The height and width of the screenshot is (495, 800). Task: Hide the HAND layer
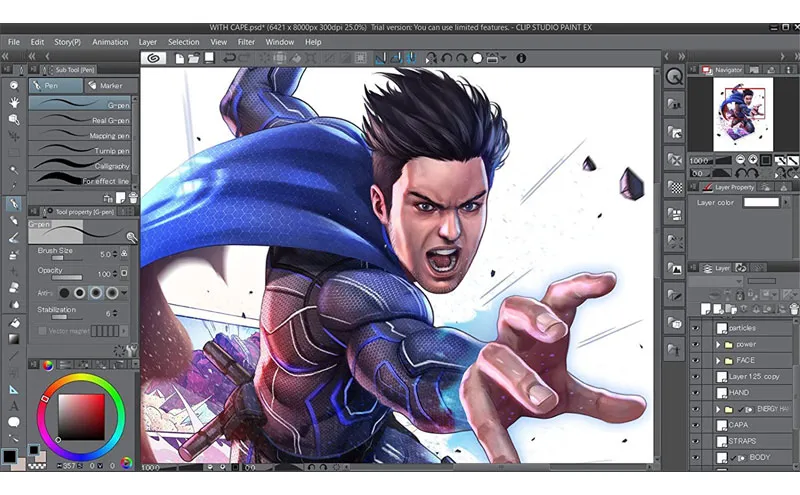[696, 392]
